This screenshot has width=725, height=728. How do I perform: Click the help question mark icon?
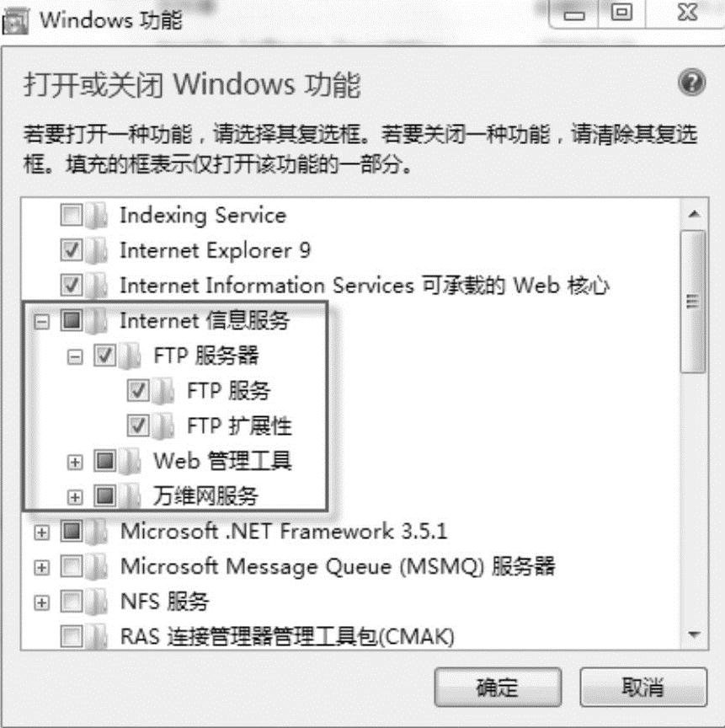click(x=691, y=83)
